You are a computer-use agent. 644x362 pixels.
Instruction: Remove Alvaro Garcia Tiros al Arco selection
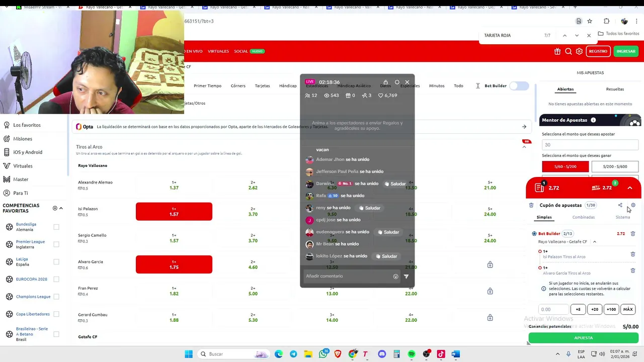coord(633,270)
